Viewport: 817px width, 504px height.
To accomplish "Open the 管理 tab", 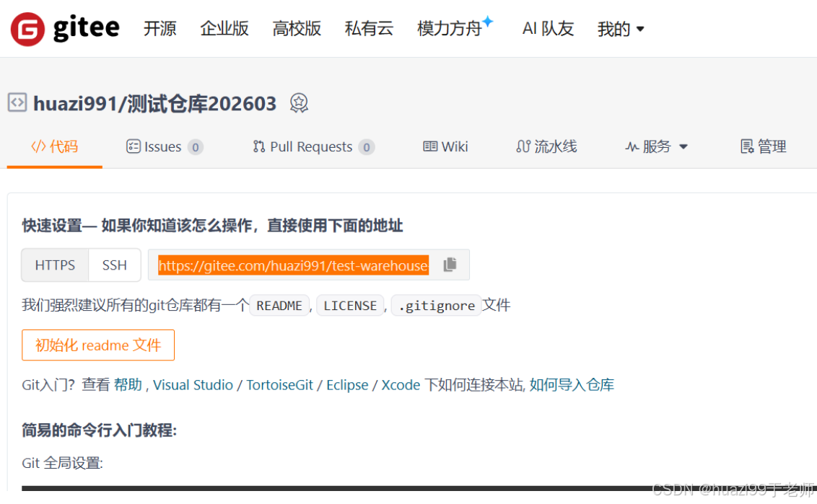I will [x=764, y=147].
